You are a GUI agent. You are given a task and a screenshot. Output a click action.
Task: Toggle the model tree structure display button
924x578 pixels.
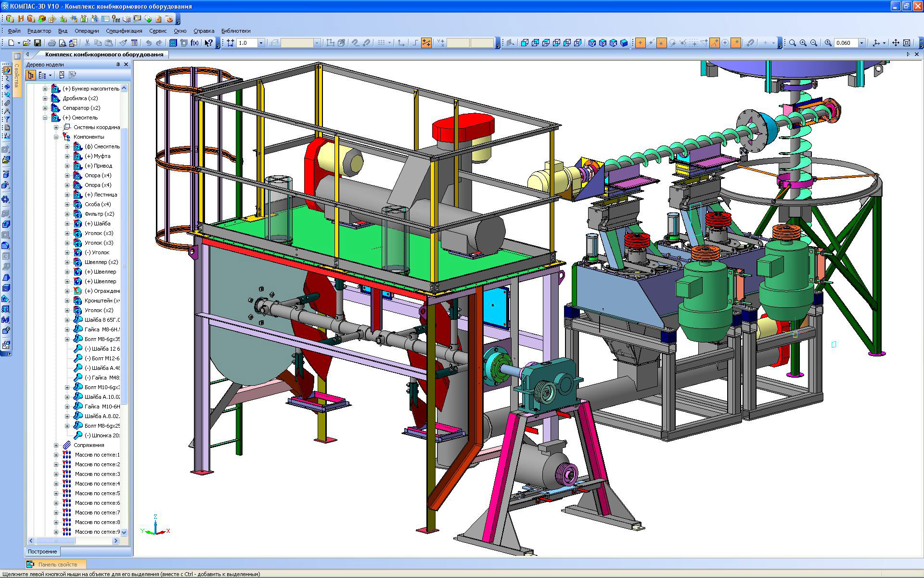[x=31, y=75]
